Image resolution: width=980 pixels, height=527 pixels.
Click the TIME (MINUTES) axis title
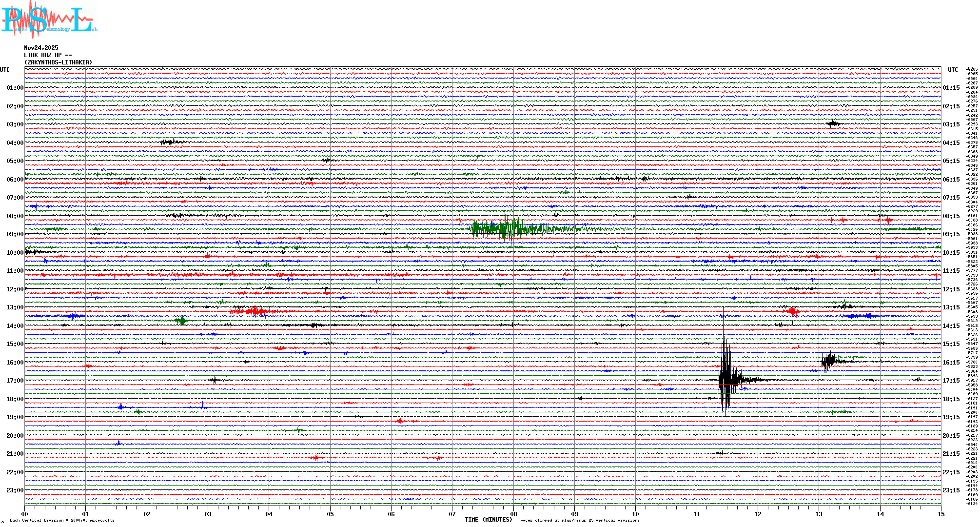coord(489,520)
